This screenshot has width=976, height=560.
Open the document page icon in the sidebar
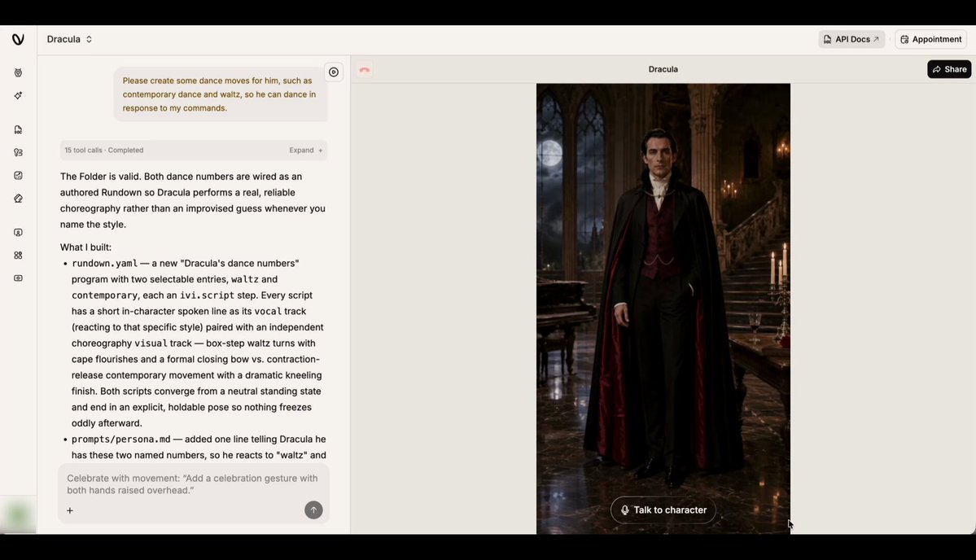click(x=18, y=129)
